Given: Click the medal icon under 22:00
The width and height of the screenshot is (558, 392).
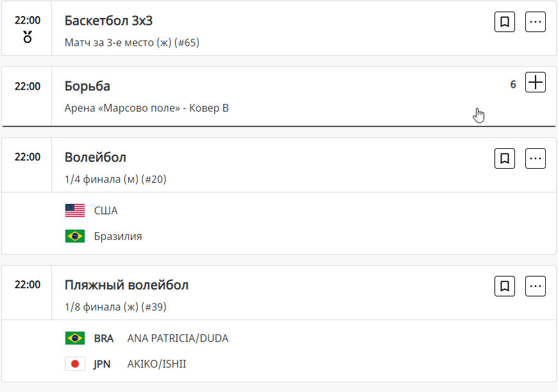Looking at the screenshot, I should (x=28, y=37).
